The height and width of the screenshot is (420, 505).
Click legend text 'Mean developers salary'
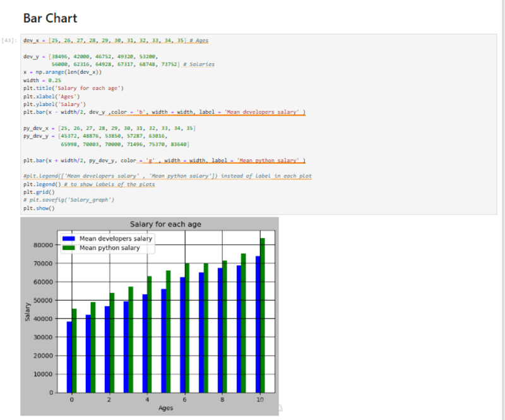(116, 239)
